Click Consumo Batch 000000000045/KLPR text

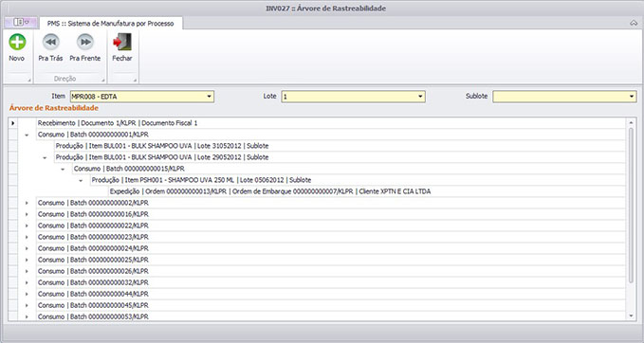(x=93, y=306)
